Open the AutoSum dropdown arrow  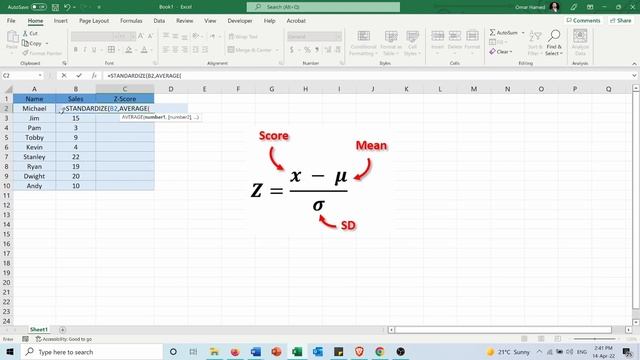523,33
